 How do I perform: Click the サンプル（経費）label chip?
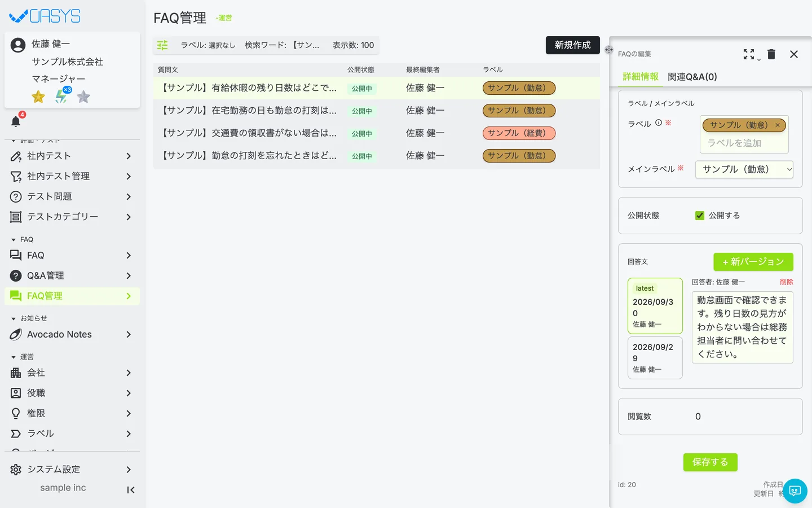(x=519, y=133)
